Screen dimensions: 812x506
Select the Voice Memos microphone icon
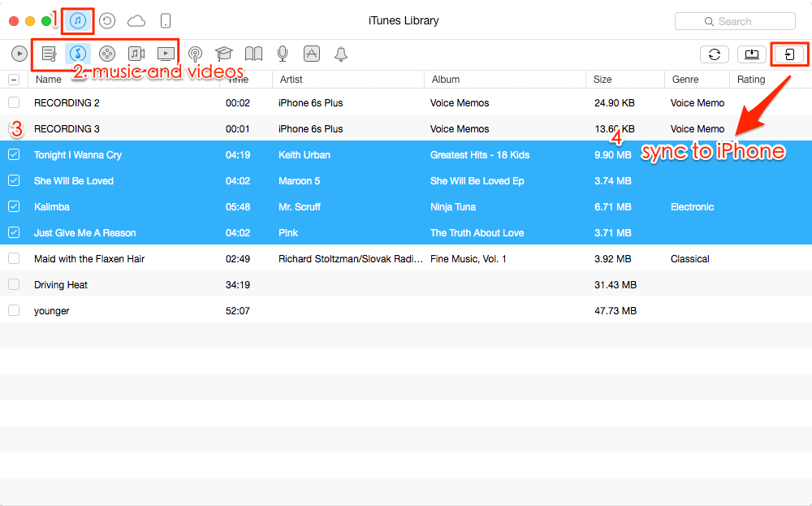pos(283,54)
